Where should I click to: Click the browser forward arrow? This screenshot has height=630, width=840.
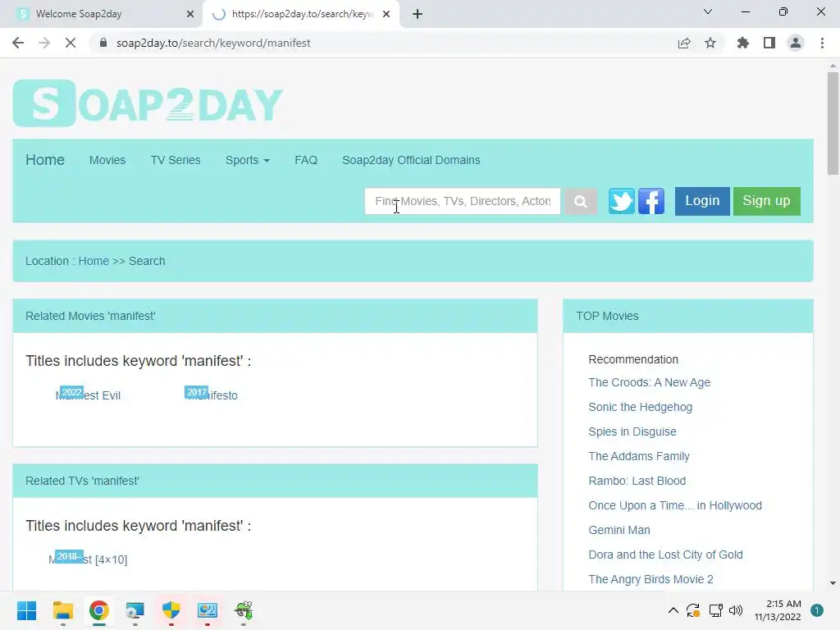pos(44,43)
